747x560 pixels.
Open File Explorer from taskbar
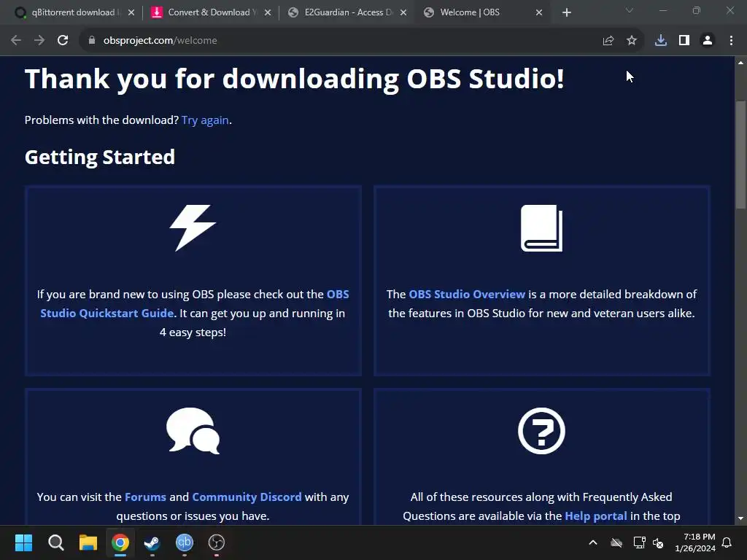point(88,542)
